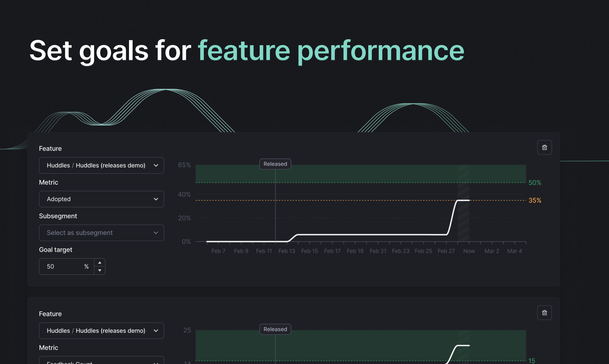This screenshot has height=364, width=609.
Task: Click the 50% goal label on the first chart
Action: [535, 182]
